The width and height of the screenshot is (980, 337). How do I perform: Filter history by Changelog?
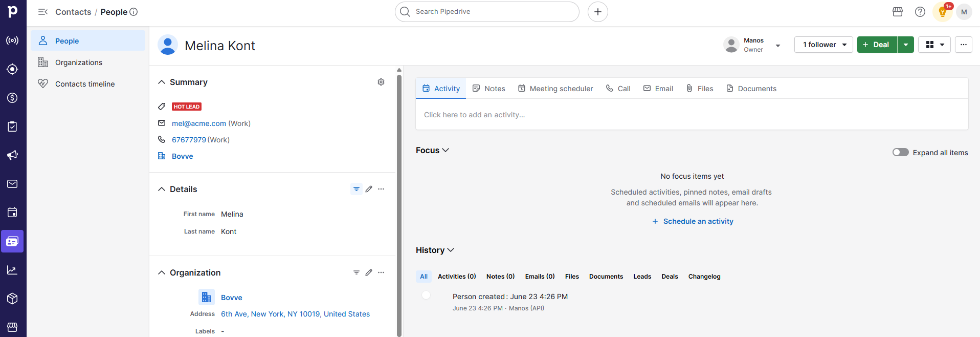(x=704, y=277)
